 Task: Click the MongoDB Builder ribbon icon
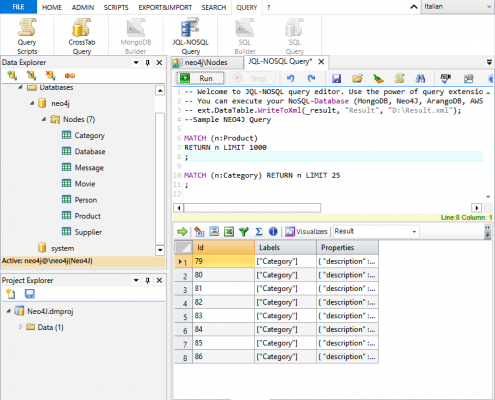tap(136, 36)
